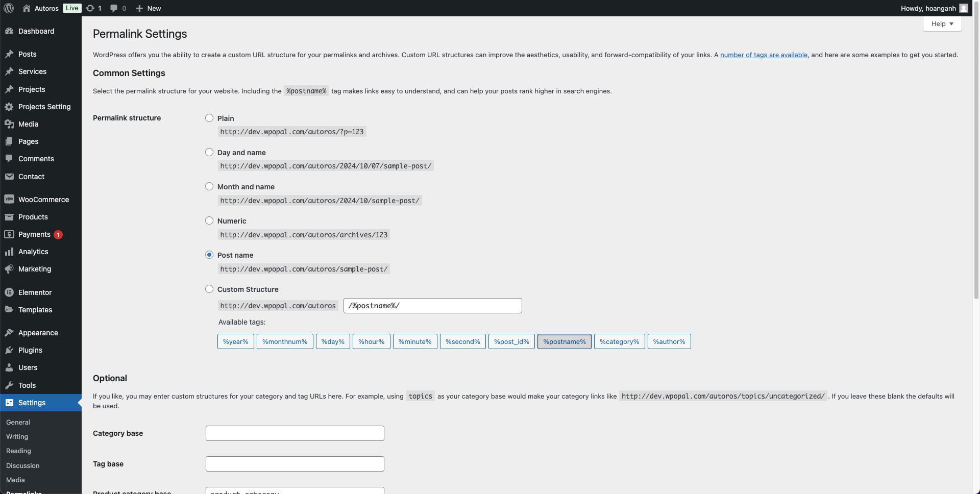
Task: Click the %category% tag button
Action: pos(619,341)
